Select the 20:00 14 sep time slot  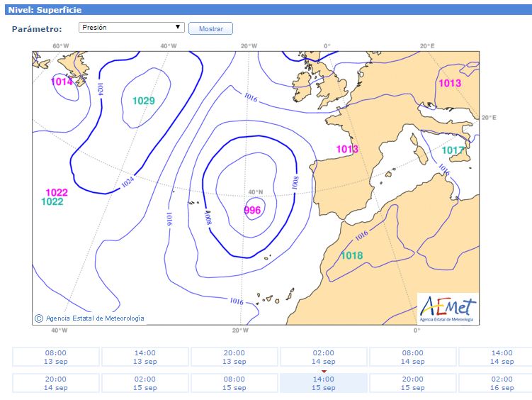pos(56,383)
